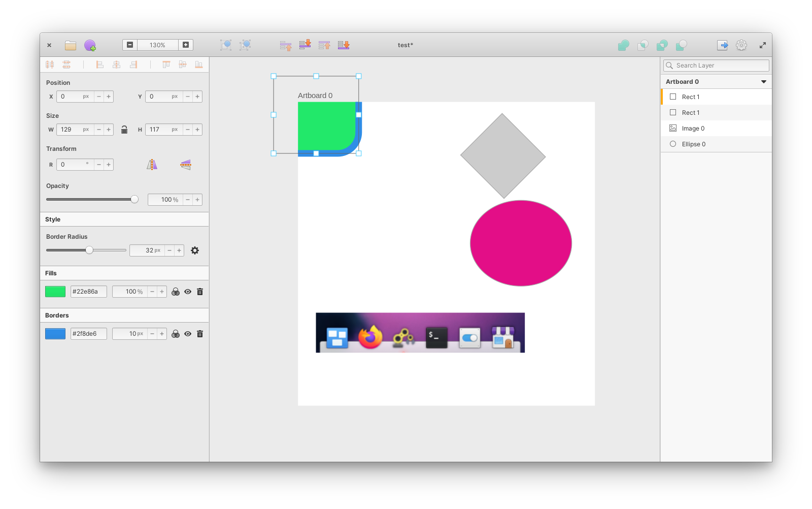Align selection to the right edge
Viewport: 812px width, 509px height.
[133, 65]
